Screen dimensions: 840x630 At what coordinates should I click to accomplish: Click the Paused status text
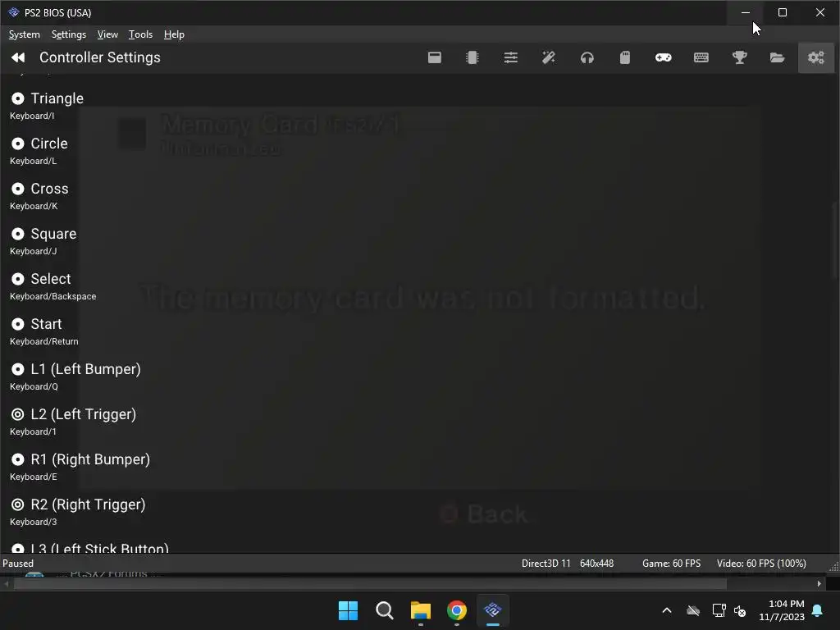tap(18, 564)
